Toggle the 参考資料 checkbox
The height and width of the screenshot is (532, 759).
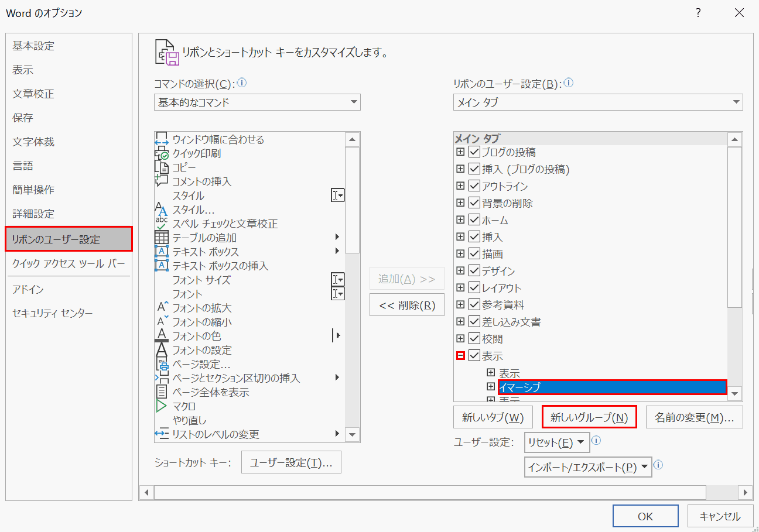[x=474, y=305]
